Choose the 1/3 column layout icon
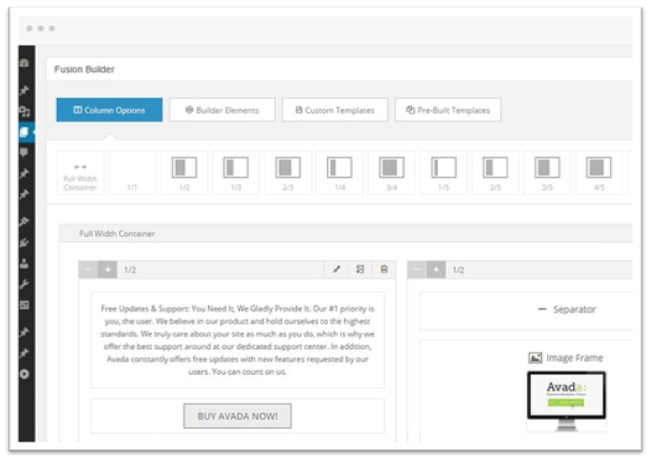The width and height of the screenshot is (651, 462). pos(236,171)
